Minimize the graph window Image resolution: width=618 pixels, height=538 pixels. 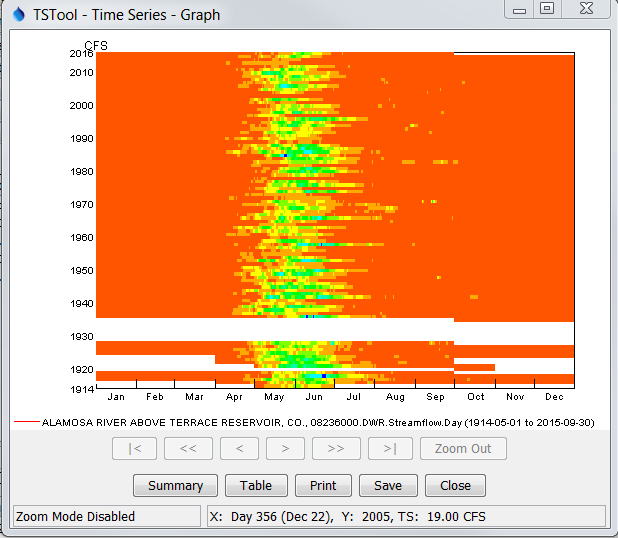click(x=519, y=9)
